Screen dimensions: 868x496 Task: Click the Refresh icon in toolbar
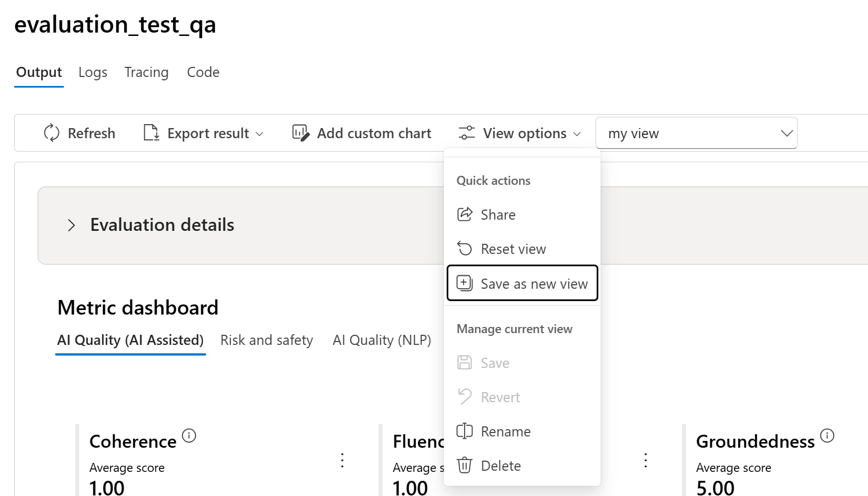point(52,133)
